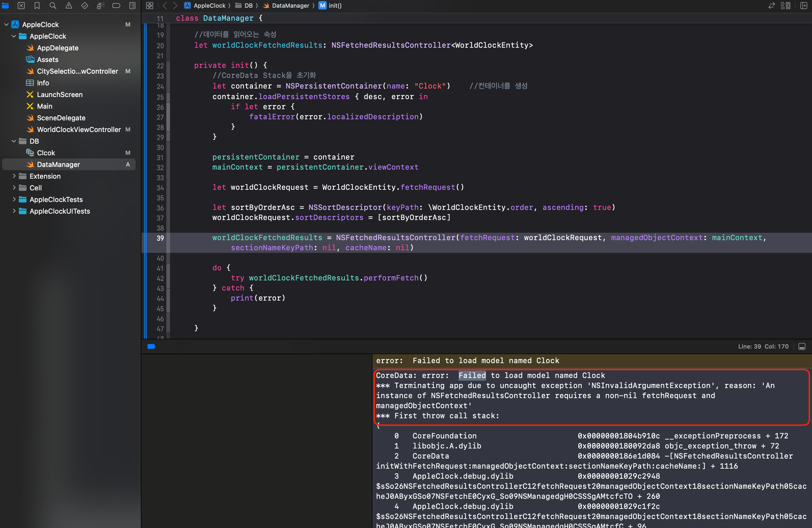Viewport: 812px width, 528px height.
Task: Open the Find navigator magnifier icon
Action: [53, 6]
